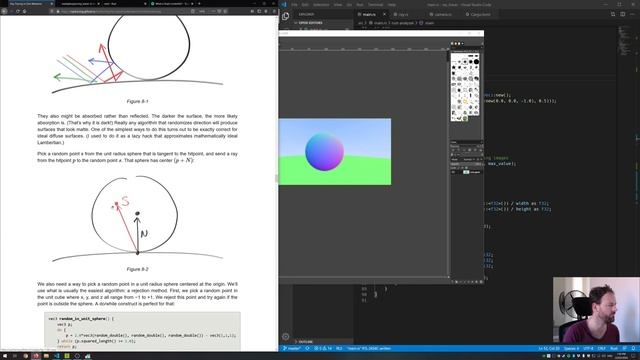The width and height of the screenshot is (640, 360).
Task: Open the Go menu in VS Code
Action: point(349,5)
